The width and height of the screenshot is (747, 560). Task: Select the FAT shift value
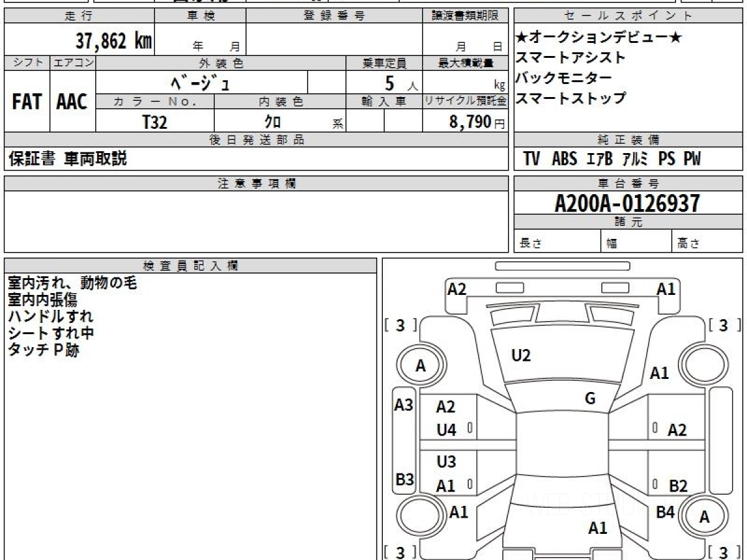(x=27, y=102)
